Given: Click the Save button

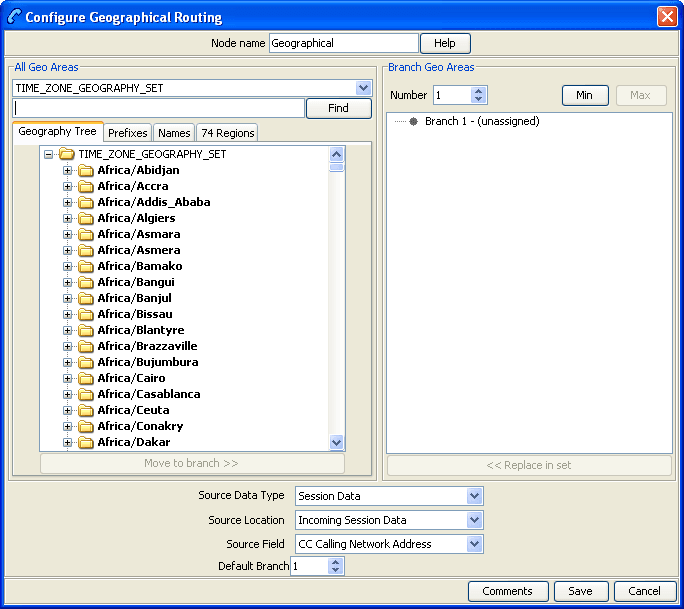Looking at the screenshot, I should 581,591.
